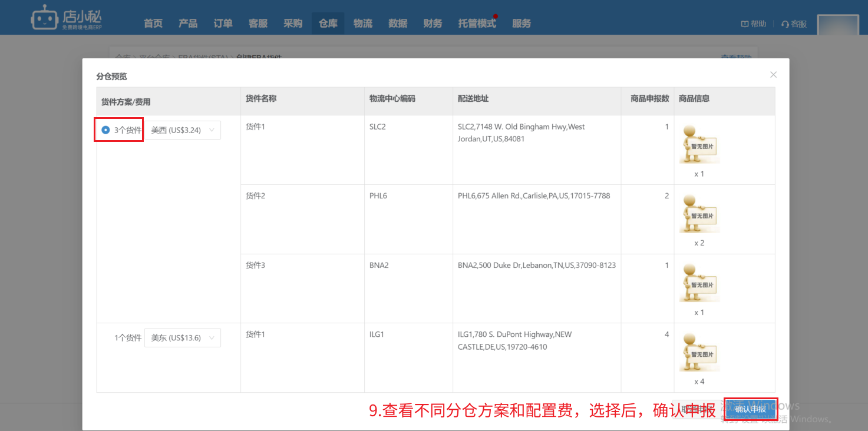The height and width of the screenshot is (431, 868).
Task: Click the x 4 quantity label
Action: (699, 382)
